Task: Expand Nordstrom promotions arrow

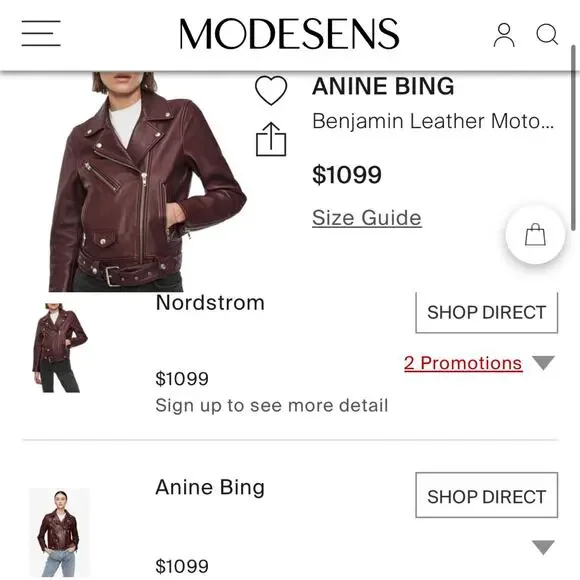Action: point(543,362)
